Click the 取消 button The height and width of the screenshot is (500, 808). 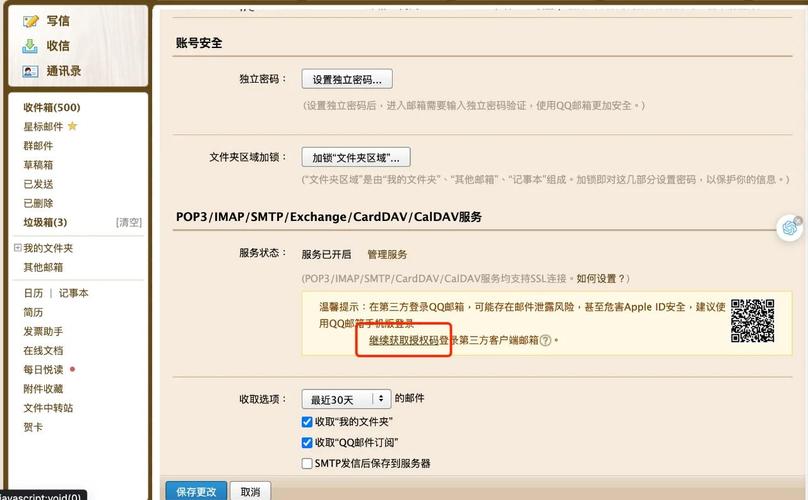[250, 491]
